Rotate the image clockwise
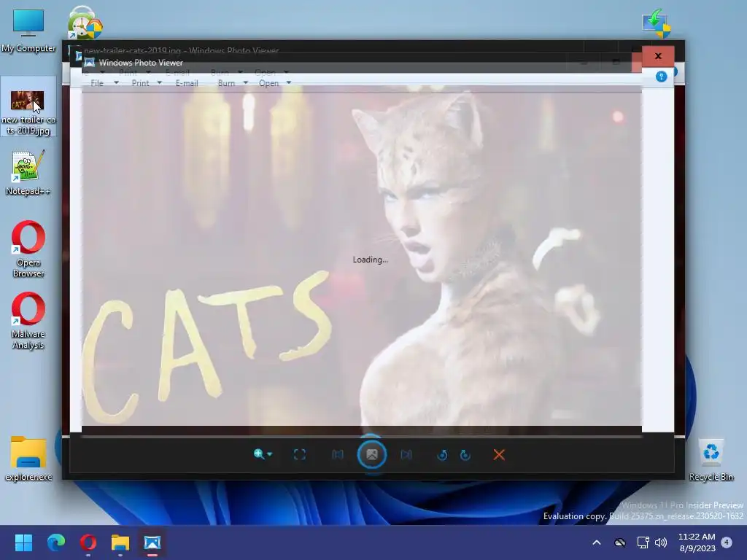The image size is (747, 560). (x=465, y=455)
